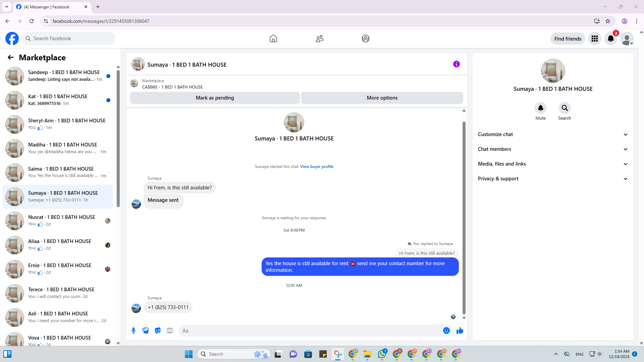The image size is (644, 362).
Task: Click the message text input field
Action: point(310,330)
